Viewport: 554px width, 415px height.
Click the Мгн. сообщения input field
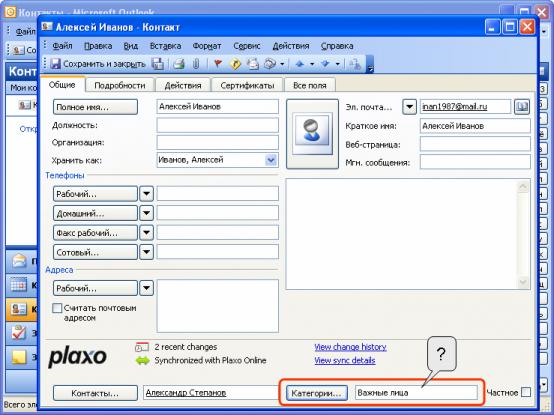(475, 162)
